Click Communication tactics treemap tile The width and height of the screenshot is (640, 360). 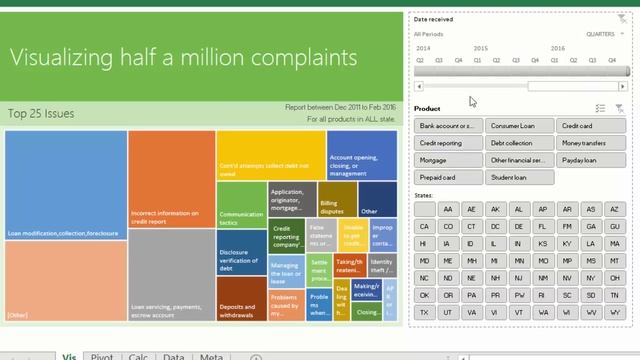click(x=242, y=204)
